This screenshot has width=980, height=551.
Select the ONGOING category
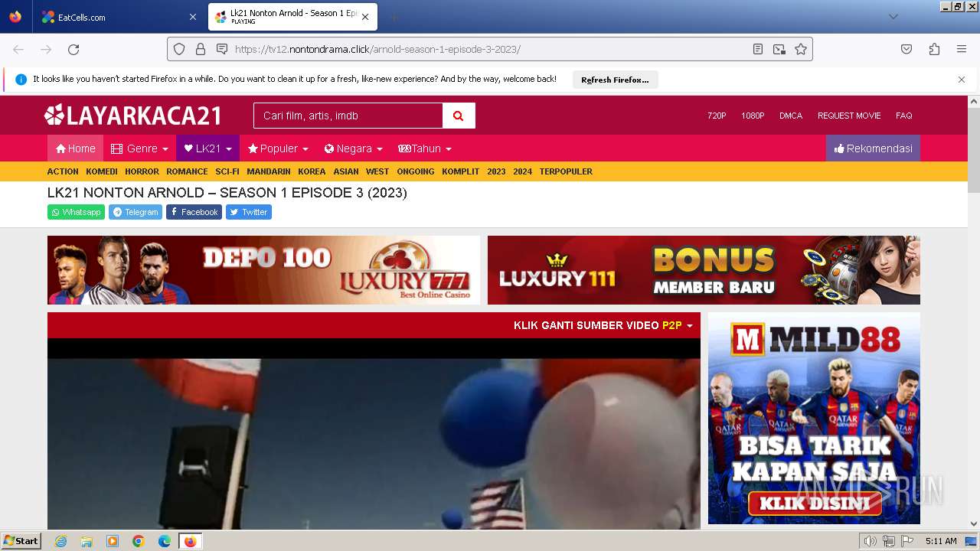coord(416,171)
